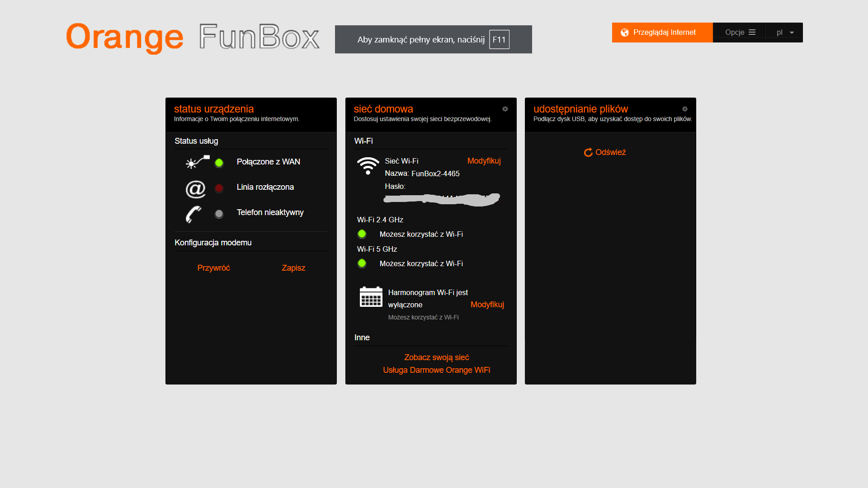Click the @ internet line icon
Viewport: 868px width, 488px height.
coord(196,189)
